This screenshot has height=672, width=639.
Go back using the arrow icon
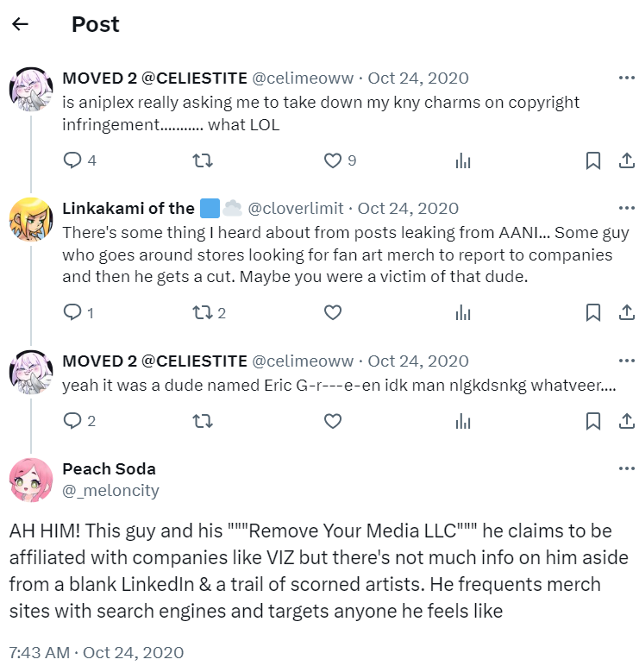[20, 24]
